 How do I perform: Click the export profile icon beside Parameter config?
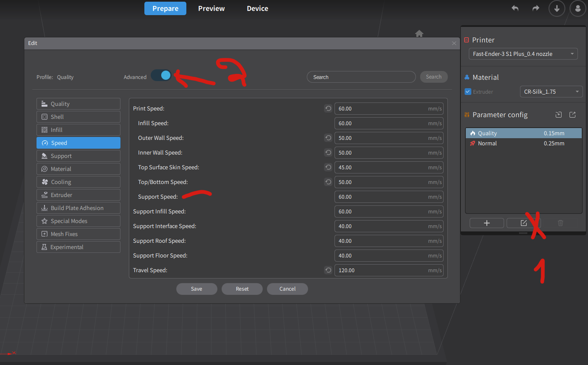click(572, 115)
